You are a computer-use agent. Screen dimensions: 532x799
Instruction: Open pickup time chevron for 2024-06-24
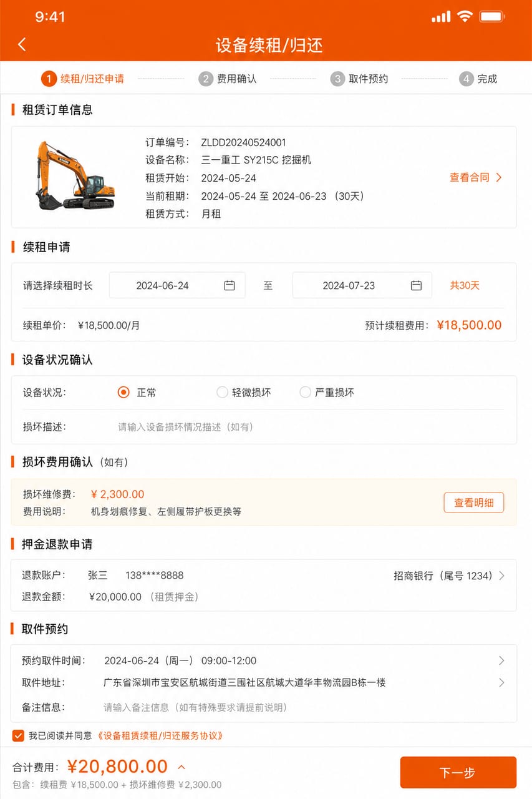click(501, 660)
